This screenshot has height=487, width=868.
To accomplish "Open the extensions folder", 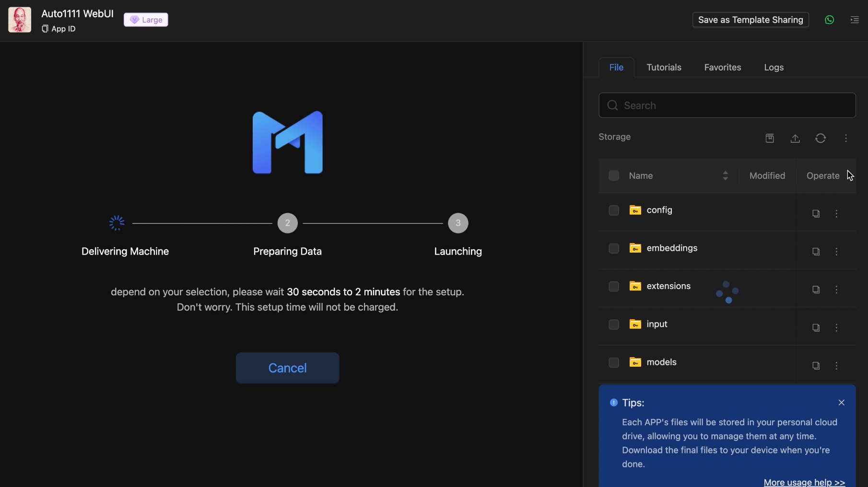I will click(669, 286).
